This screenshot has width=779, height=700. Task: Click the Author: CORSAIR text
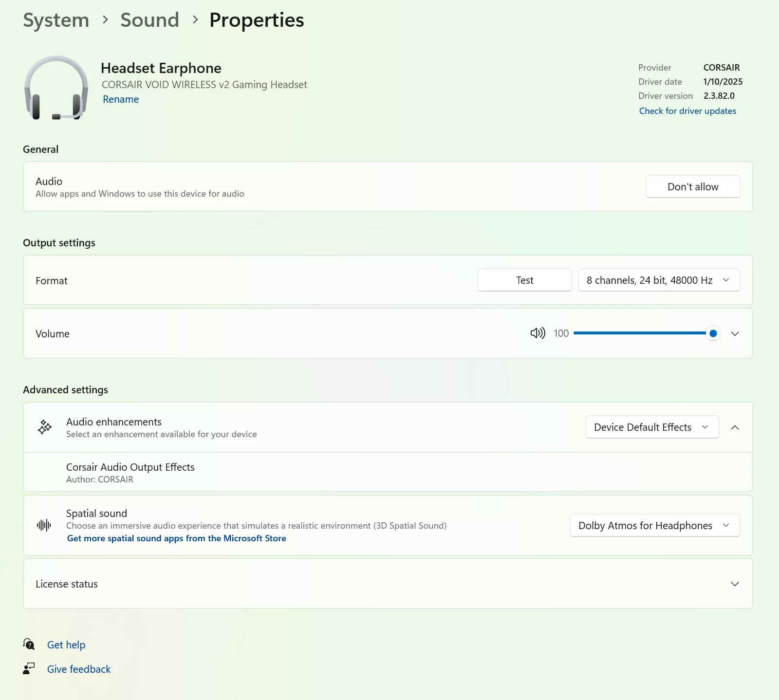100,479
